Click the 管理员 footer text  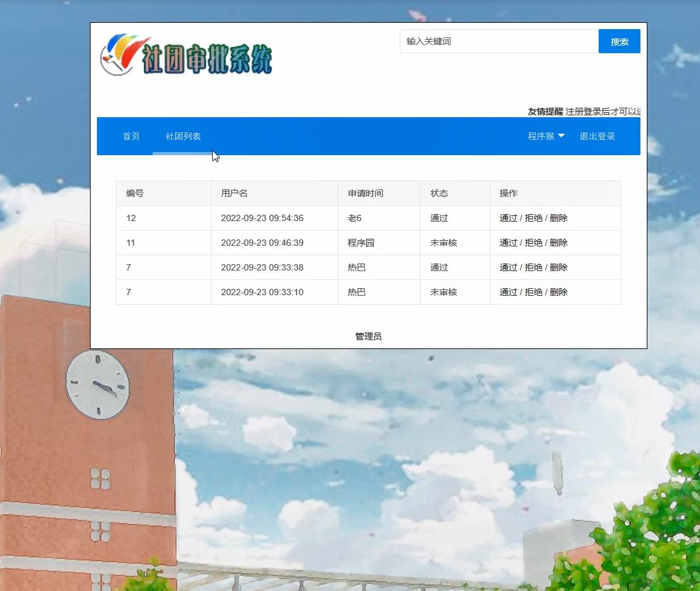(368, 336)
